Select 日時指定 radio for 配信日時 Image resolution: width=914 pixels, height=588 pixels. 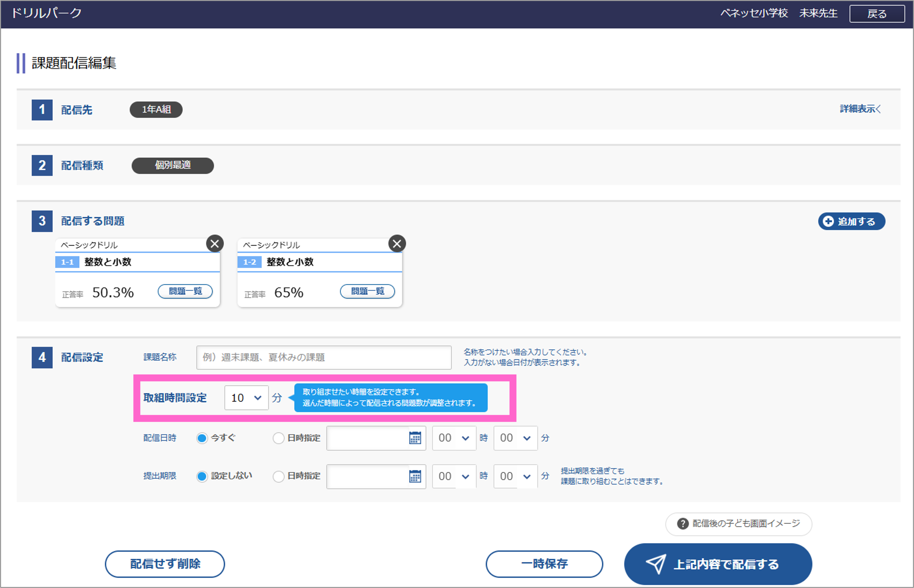(x=279, y=438)
